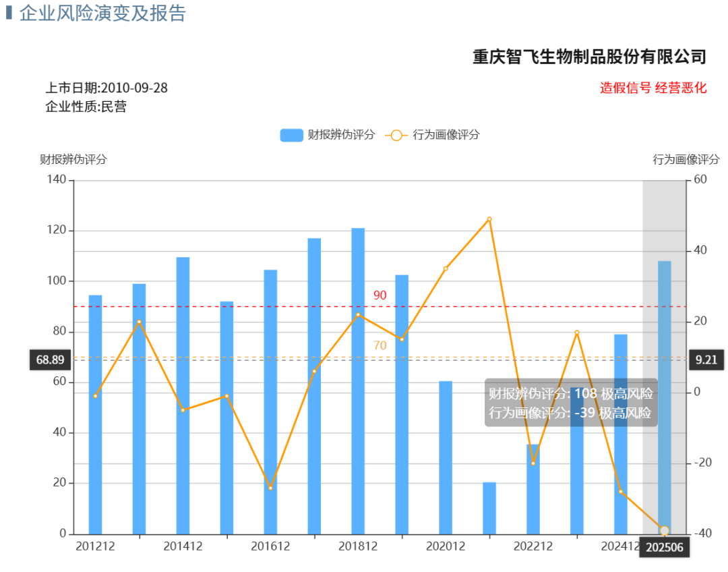Click the orange 70 threshold label
This screenshot has height=572, width=728.
(x=380, y=345)
